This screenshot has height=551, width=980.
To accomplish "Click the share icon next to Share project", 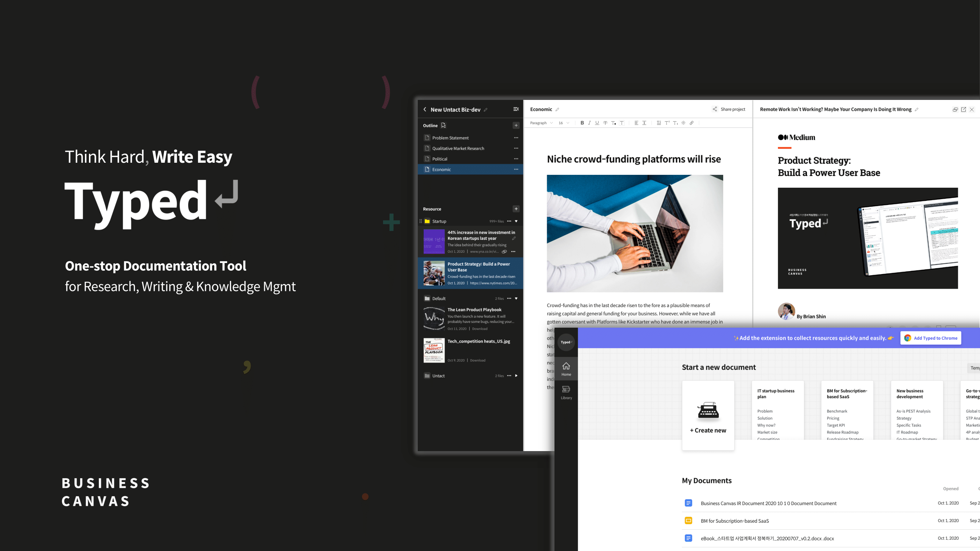I will click(x=715, y=109).
